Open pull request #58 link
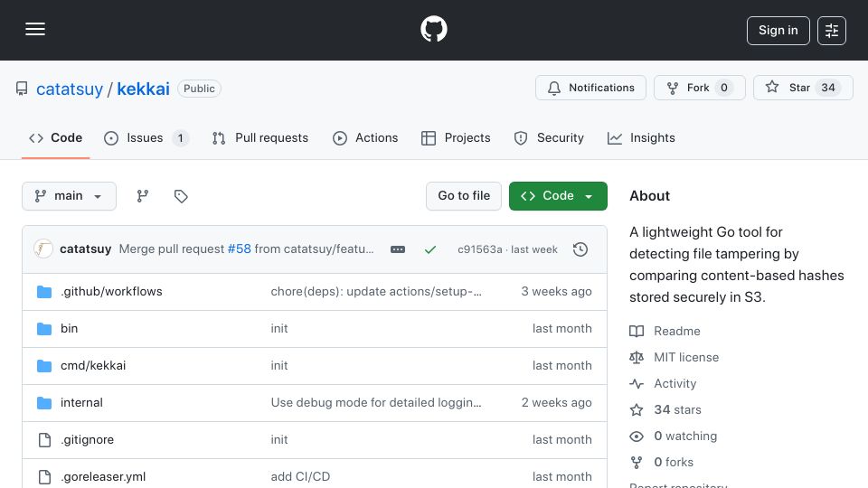The image size is (868, 488). tap(239, 249)
